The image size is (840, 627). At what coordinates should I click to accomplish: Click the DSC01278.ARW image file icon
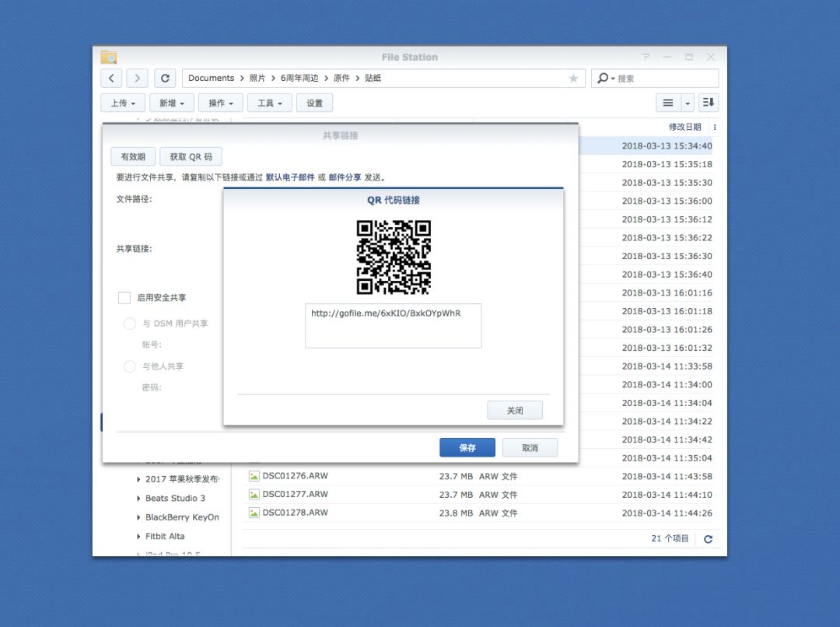254,513
